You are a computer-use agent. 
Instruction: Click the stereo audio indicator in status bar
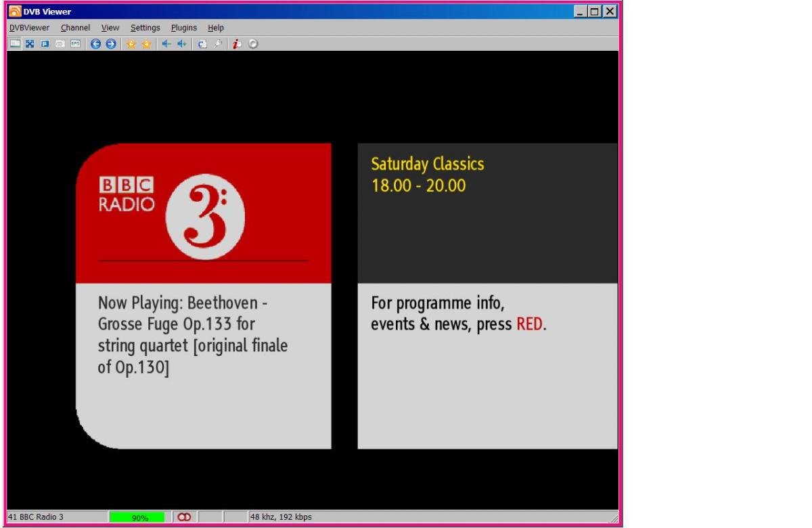click(x=183, y=518)
